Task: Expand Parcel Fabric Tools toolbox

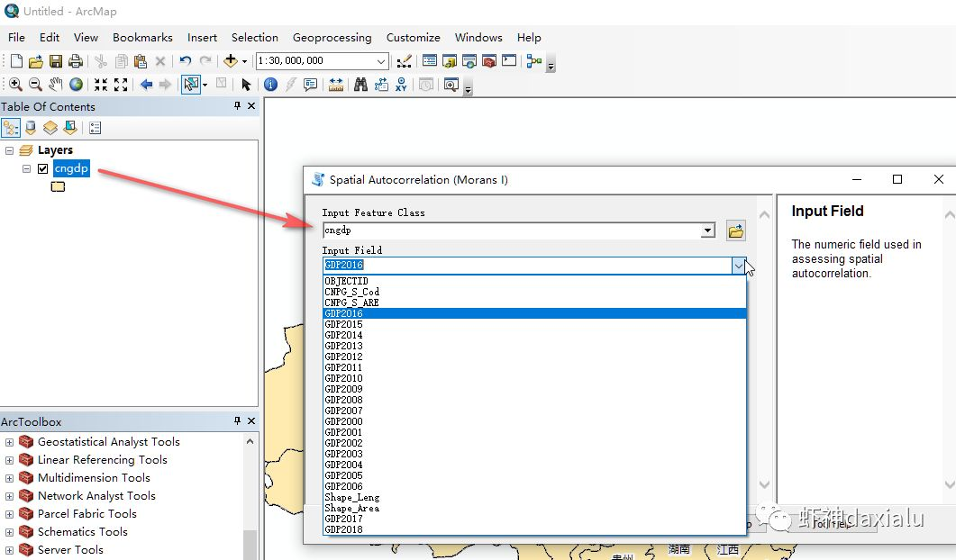Action: click(9, 514)
